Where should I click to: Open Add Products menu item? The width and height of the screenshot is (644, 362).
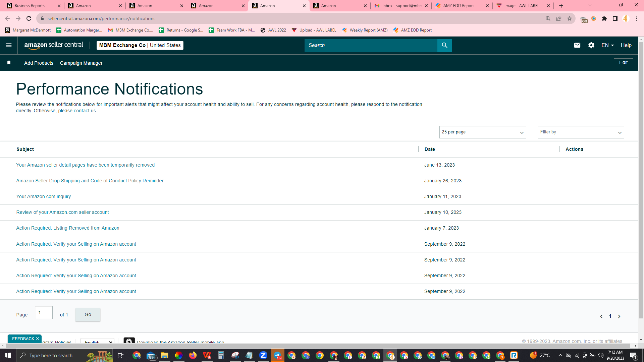[x=39, y=63]
